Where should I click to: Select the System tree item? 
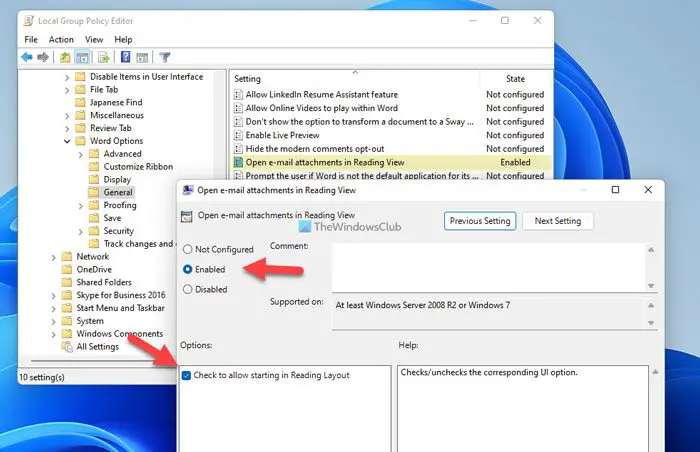(90, 321)
